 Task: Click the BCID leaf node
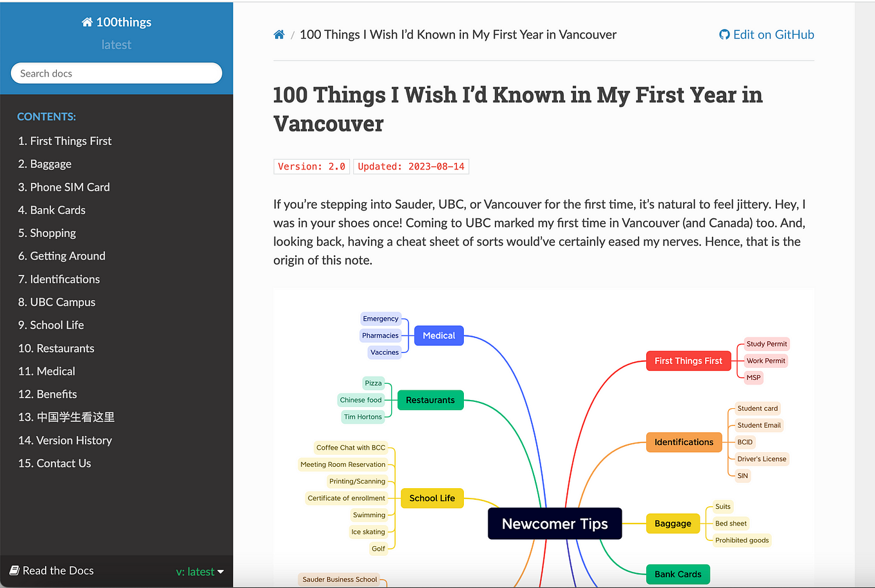[x=745, y=442]
